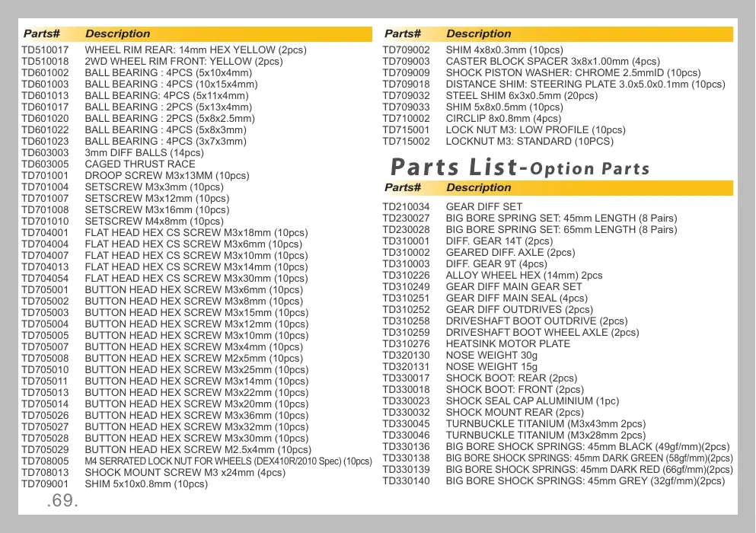Click part number TD601002
The width and height of the screenshot is (756, 533).
point(45,73)
